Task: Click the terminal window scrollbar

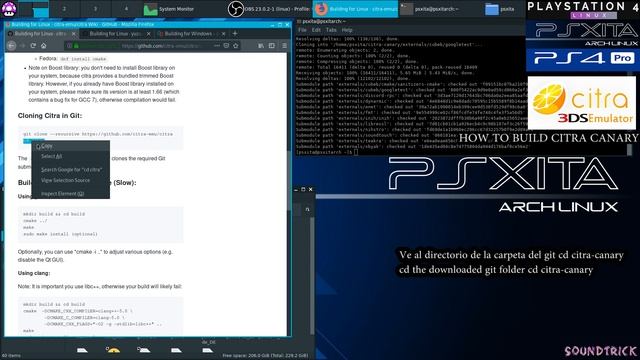Action: point(629,149)
